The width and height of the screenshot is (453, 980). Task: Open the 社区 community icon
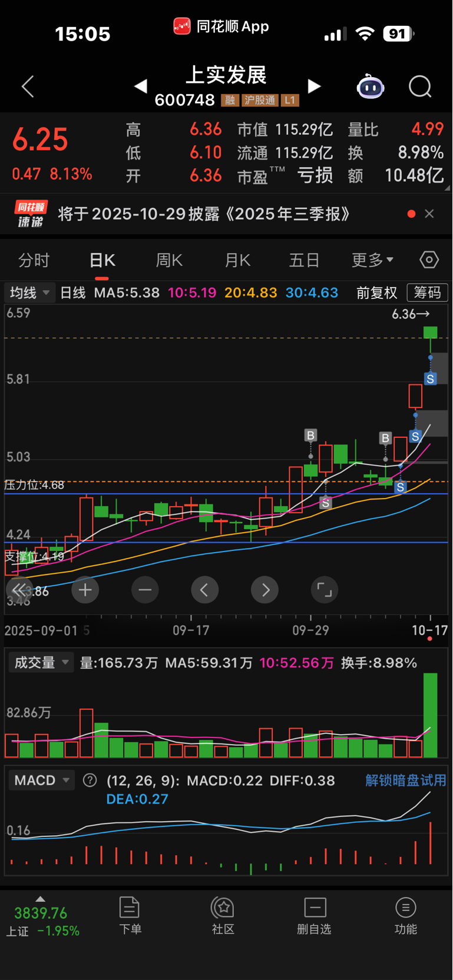tap(223, 908)
